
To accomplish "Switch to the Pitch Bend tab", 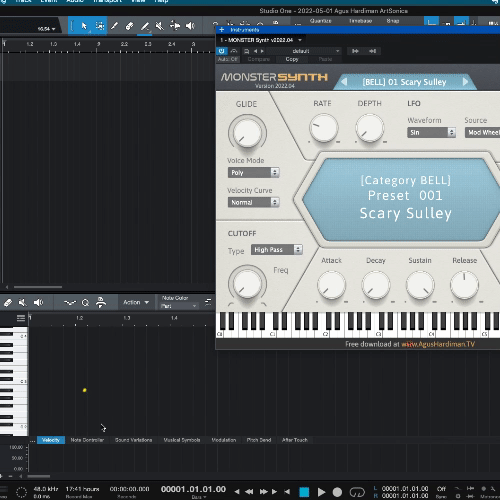I will click(259, 440).
